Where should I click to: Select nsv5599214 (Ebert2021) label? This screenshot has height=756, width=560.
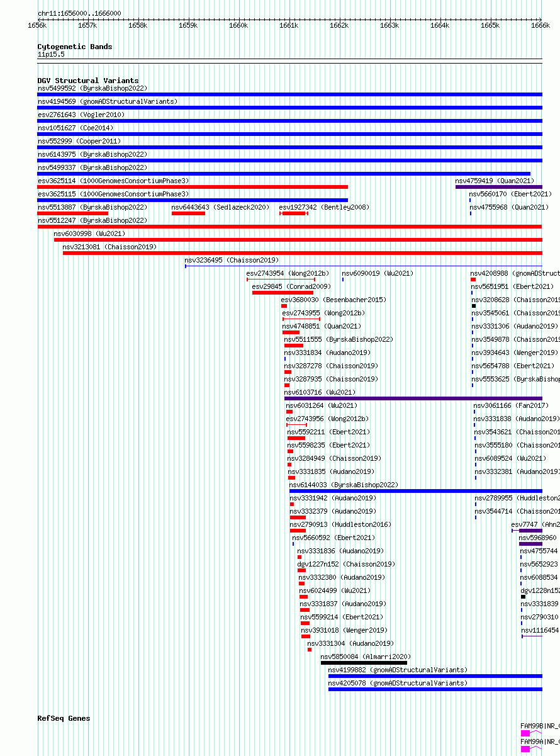pyautogui.click(x=342, y=618)
